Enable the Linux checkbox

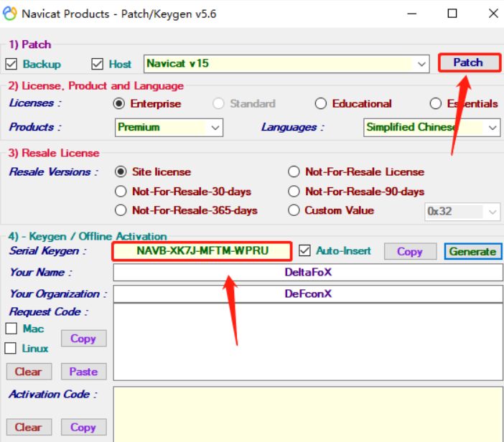10,348
